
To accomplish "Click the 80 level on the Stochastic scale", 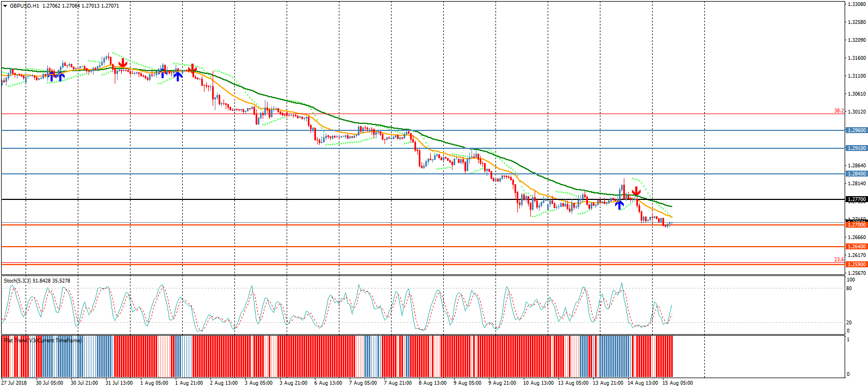I will (x=849, y=288).
